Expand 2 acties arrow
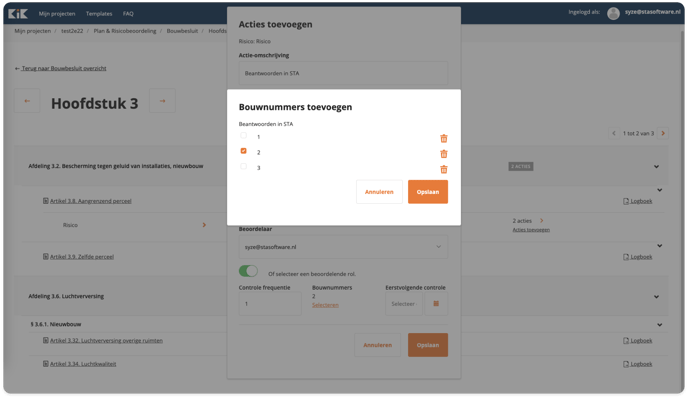The image size is (688, 398). pyautogui.click(x=541, y=221)
